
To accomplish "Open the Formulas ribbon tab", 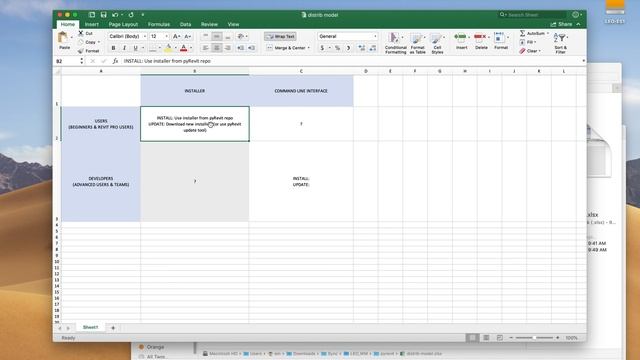I will point(159,24).
